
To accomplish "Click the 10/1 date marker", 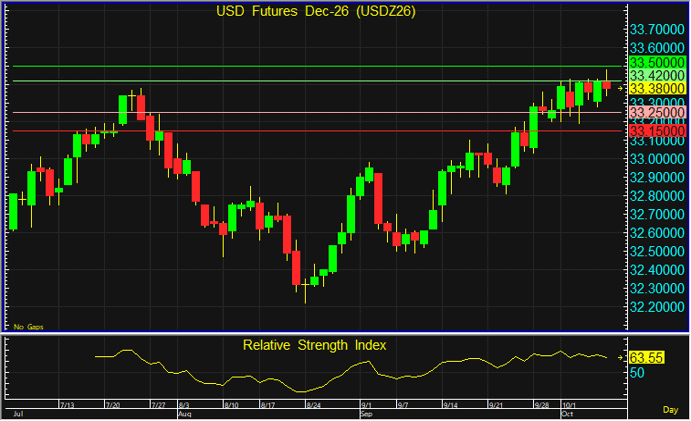I will pos(569,405).
